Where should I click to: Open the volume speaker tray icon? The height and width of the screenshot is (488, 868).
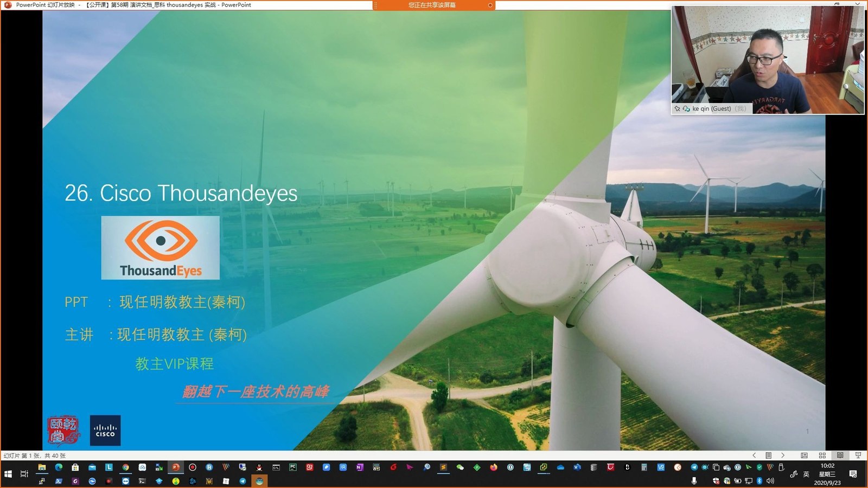pyautogui.click(x=770, y=480)
